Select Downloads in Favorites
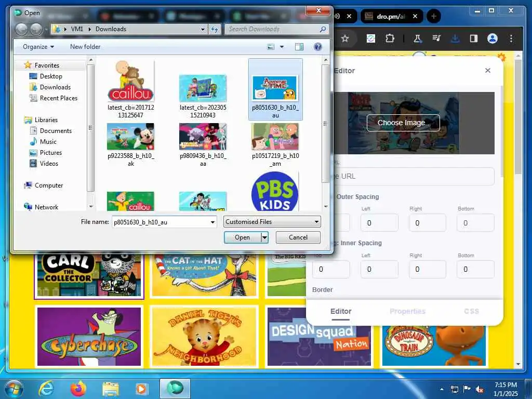532x399 pixels. (x=55, y=87)
